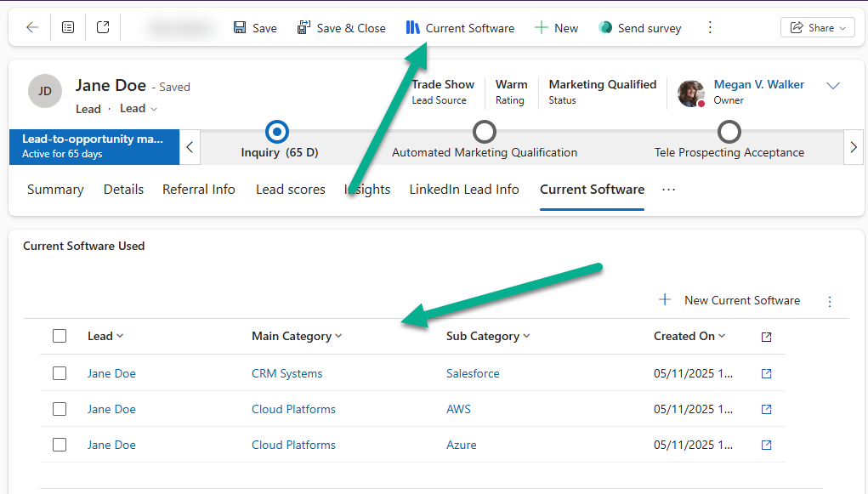The image size is (868, 494).
Task: Click the Send survey command
Action: [x=639, y=28]
